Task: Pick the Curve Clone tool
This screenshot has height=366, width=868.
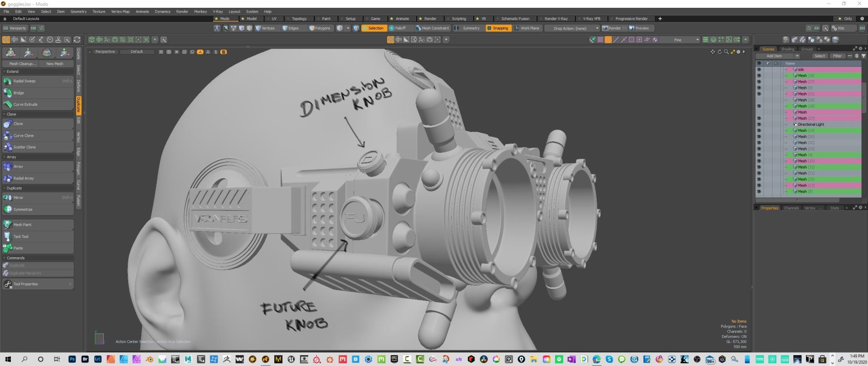Action: click(x=38, y=136)
